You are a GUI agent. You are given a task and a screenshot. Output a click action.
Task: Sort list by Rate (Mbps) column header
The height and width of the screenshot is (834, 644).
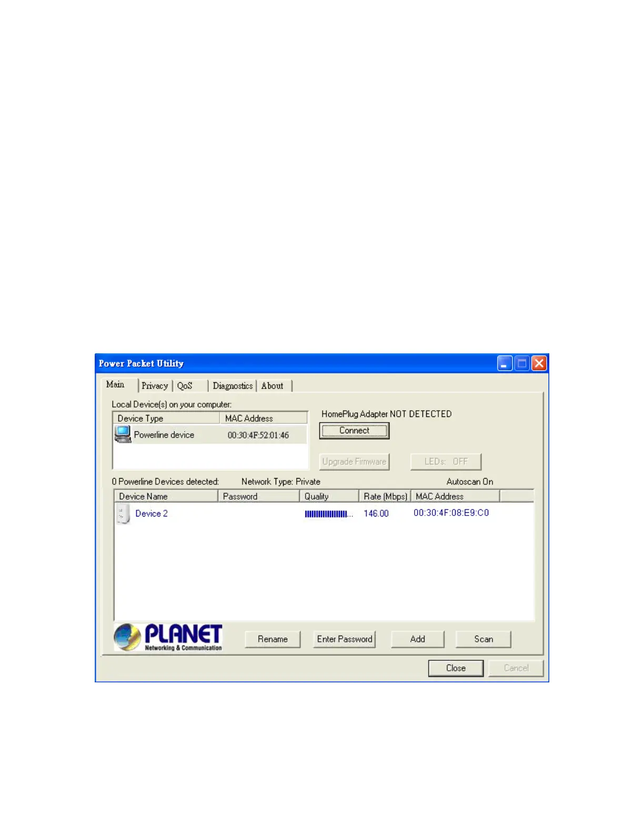click(x=385, y=497)
